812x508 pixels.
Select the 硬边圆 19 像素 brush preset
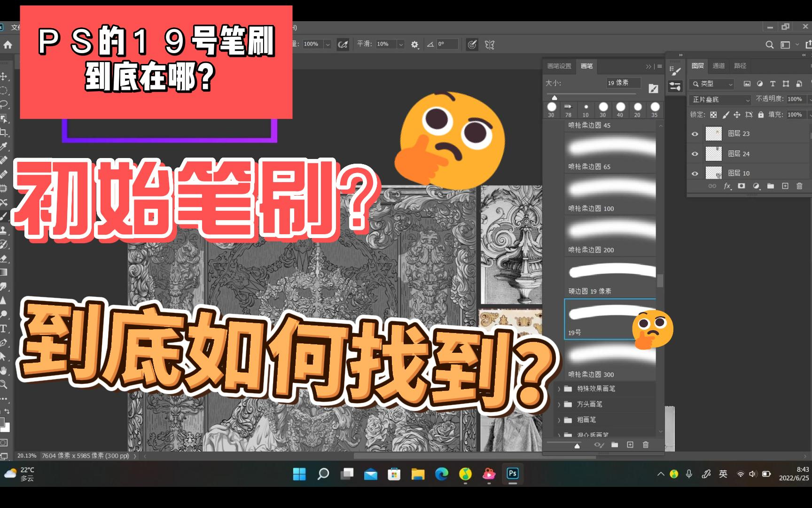pyautogui.click(x=610, y=277)
